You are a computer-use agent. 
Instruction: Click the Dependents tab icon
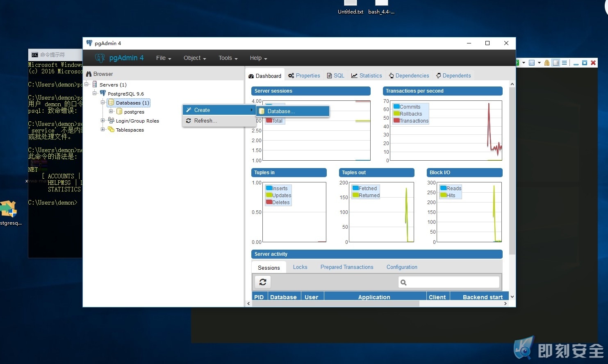click(439, 76)
